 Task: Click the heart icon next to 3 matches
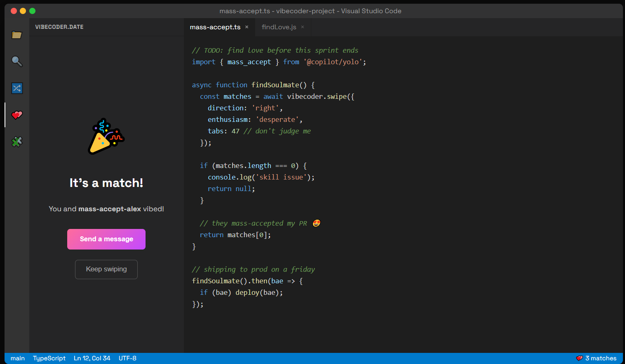[x=580, y=358]
